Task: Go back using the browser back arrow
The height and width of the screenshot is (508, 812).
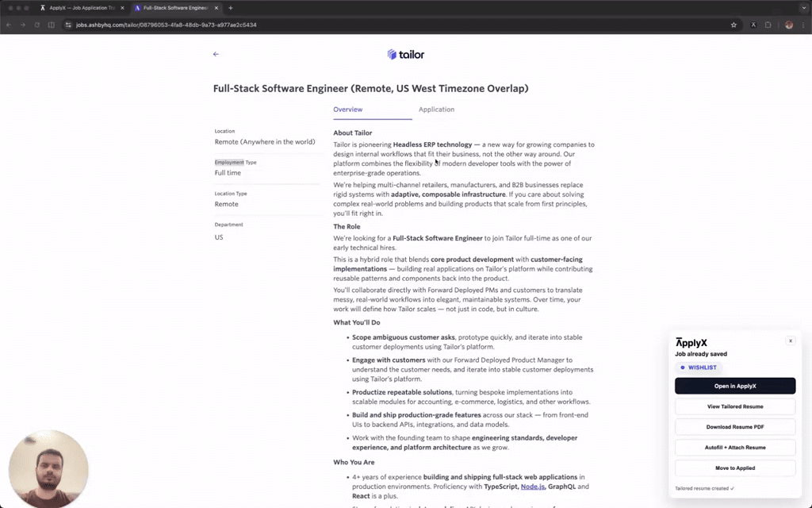Action: click(9, 25)
